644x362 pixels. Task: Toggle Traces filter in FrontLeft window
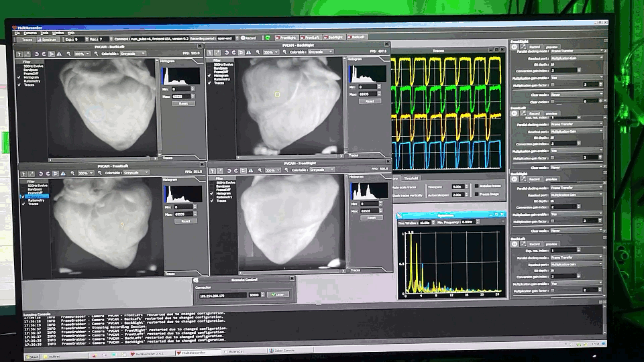click(x=23, y=204)
